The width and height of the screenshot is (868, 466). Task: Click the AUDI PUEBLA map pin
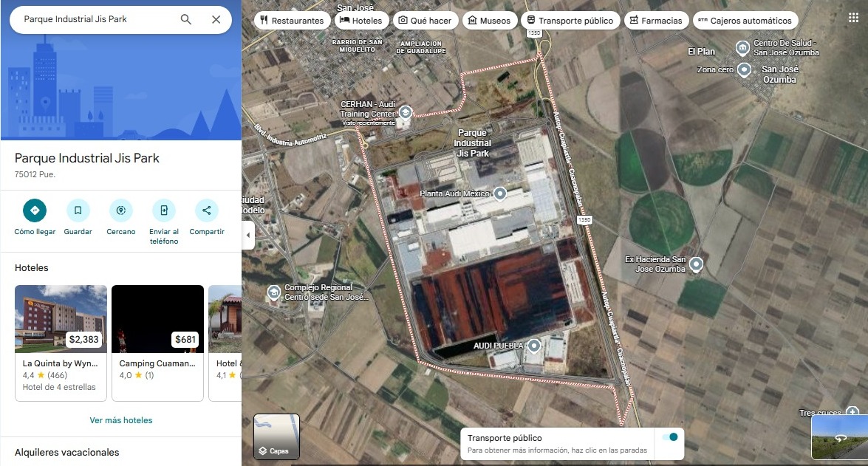pyautogui.click(x=533, y=346)
